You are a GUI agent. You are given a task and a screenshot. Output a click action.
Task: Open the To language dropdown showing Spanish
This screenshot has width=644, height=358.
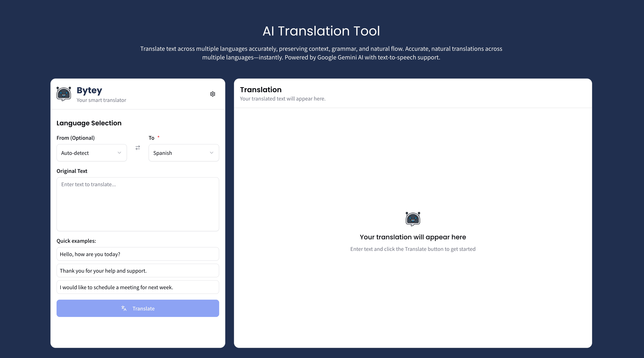click(x=184, y=153)
